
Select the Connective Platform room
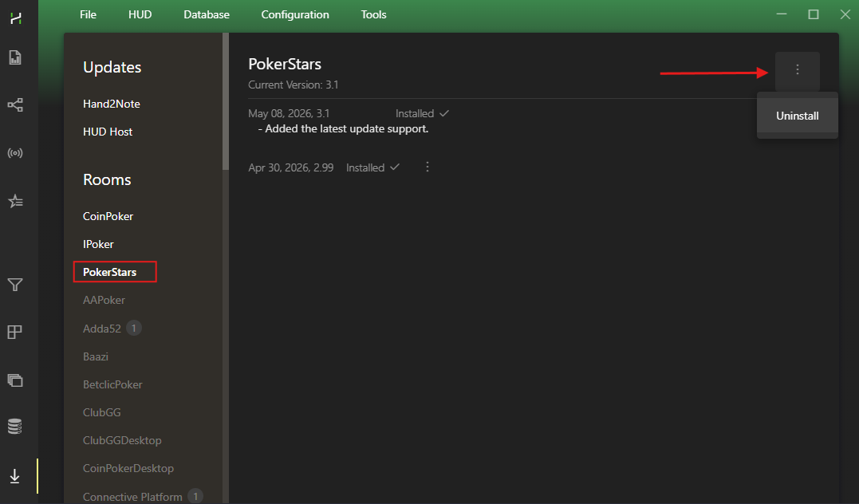point(132,496)
